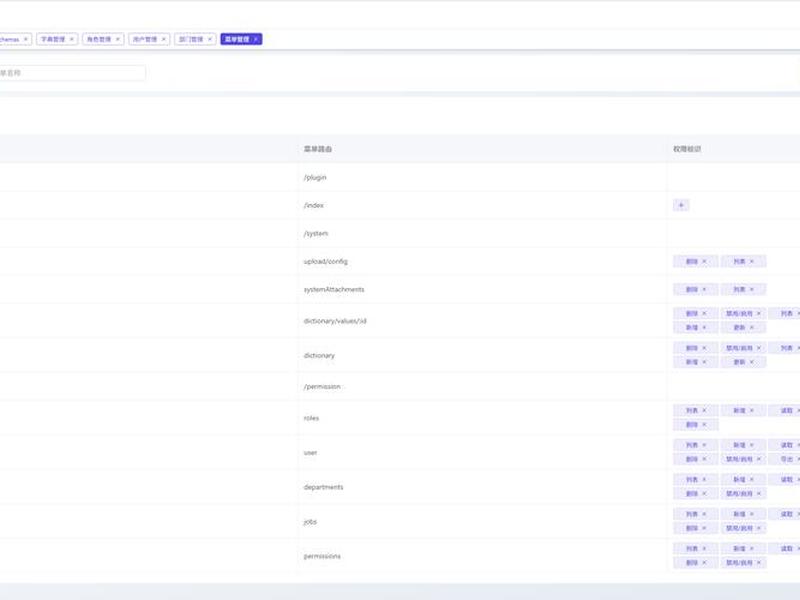Remove the 新增 tag on the jobs row
Image resolution: width=800 pixels, height=600 pixels.
pyautogui.click(x=752, y=514)
